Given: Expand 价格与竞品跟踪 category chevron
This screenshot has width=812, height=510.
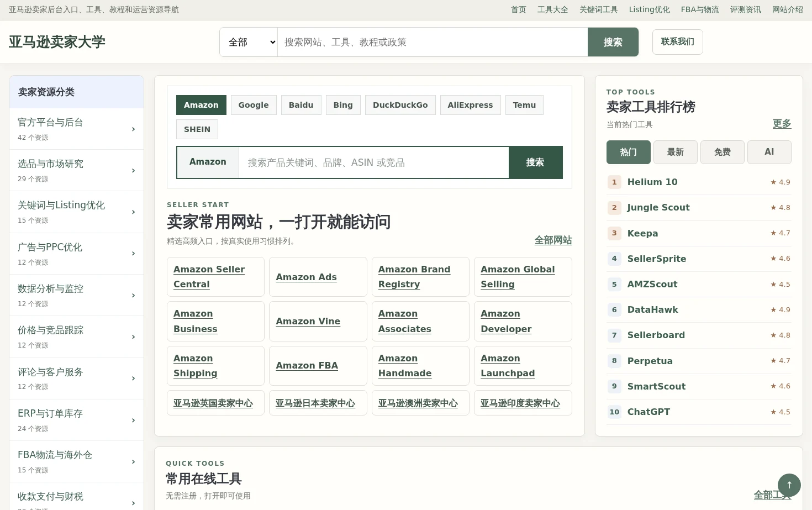Looking at the screenshot, I should (133, 337).
